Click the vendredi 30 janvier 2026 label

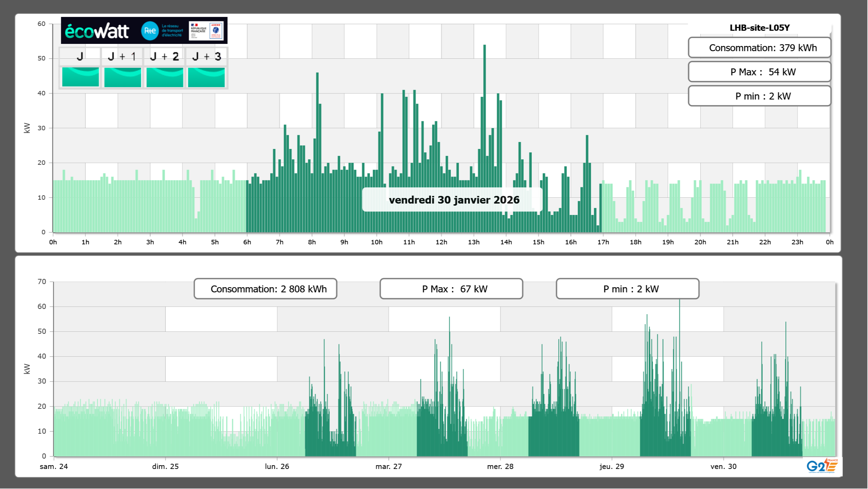[454, 200]
